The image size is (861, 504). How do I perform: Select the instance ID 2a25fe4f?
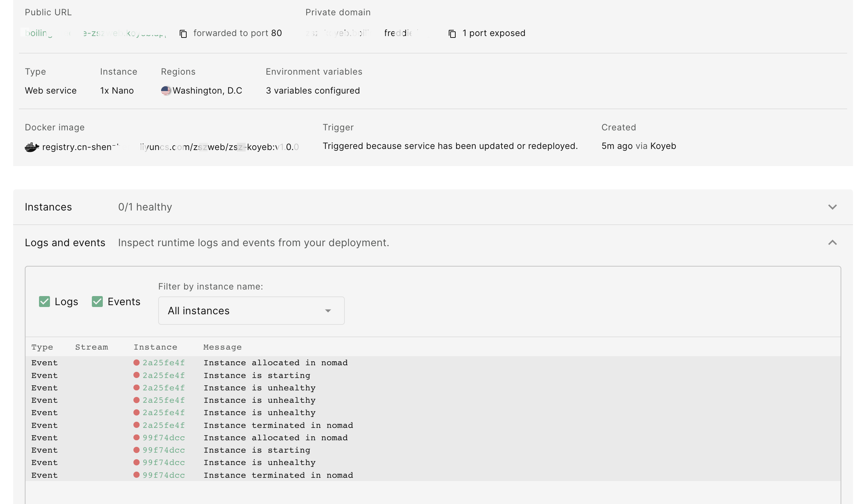[x=164, y=363]
